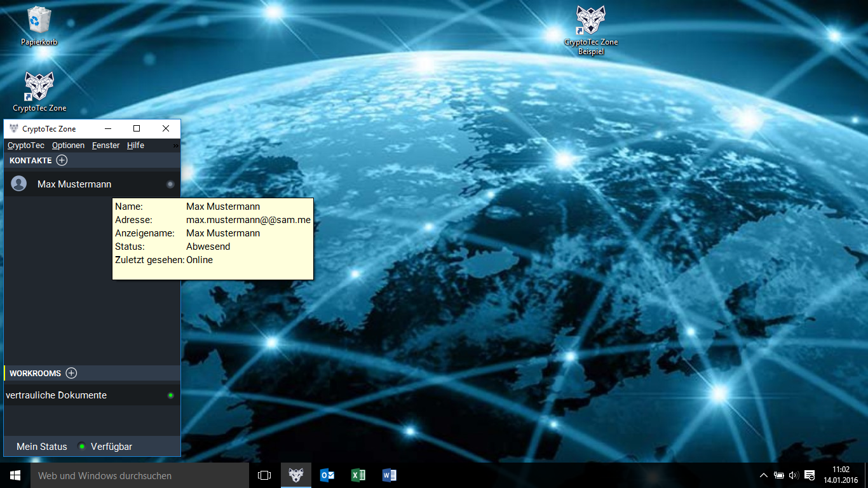This screenshot has width=868, height=488.
Task: Select the Max Mustermann contact
Action: point(92,184)
